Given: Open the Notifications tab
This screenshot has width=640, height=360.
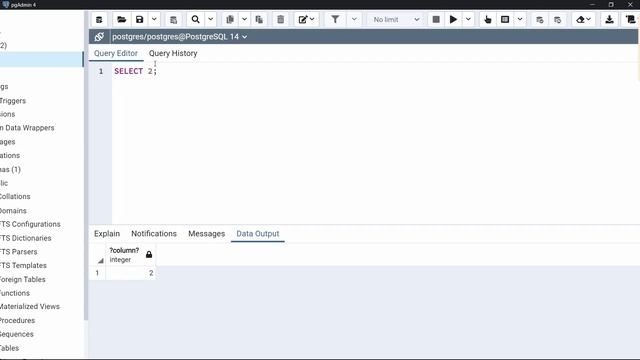Looking at the screenshot, I should pyautogui.click(x=154, y=234).
